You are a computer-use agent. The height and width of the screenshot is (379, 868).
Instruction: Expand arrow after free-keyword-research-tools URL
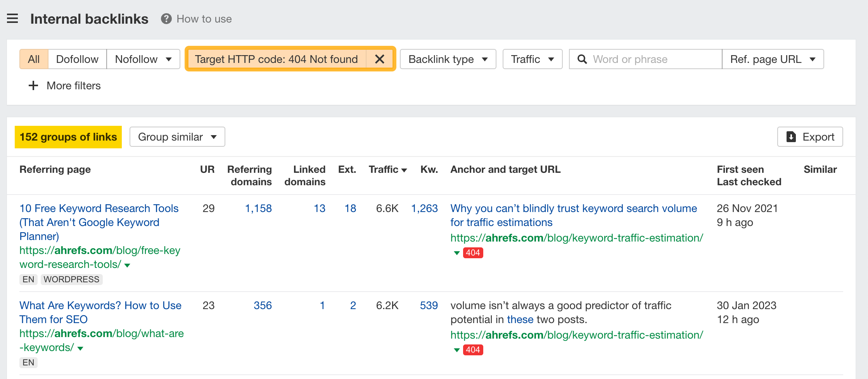(x=127, y=265)
